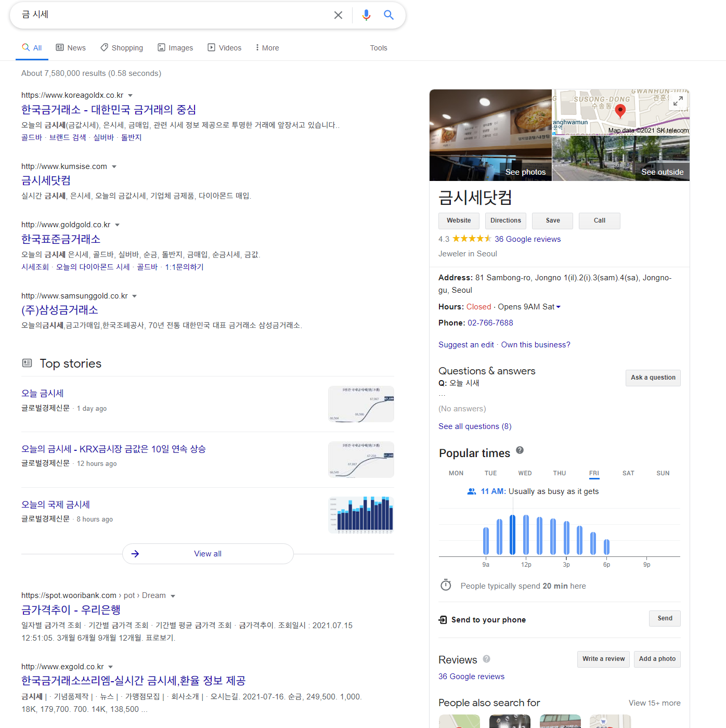Viewport: 726px width, 728px height.
Task: Expand the map with the fullscreen icon
Action: pyautogui.click(x=678, y=101)
